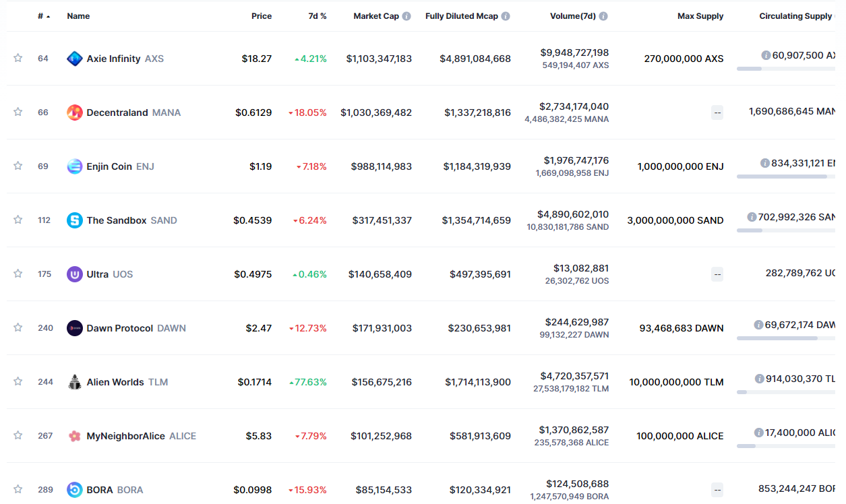This screenshot has height=504, width=846.
Task: Click info icon by TLM circulating supply
Action: pyautogui.click(x=760, y=379)
